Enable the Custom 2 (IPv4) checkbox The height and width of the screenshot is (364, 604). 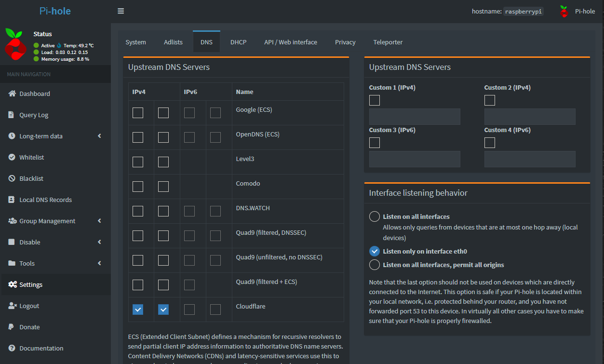pos(490,100)
